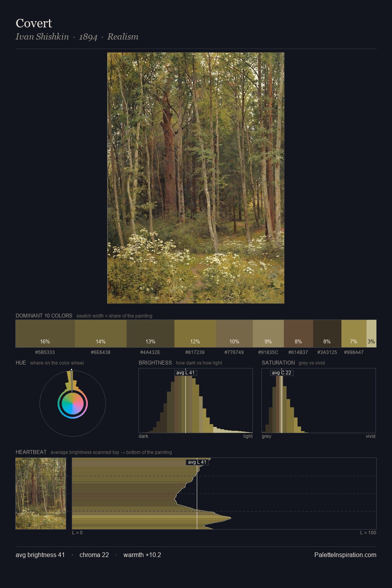Image resolution: width=392 pixels, height=588 pixels.
Task: Click the artist name Ivan Shishkin
Action: pyautogui.click(x=42, y=37)
